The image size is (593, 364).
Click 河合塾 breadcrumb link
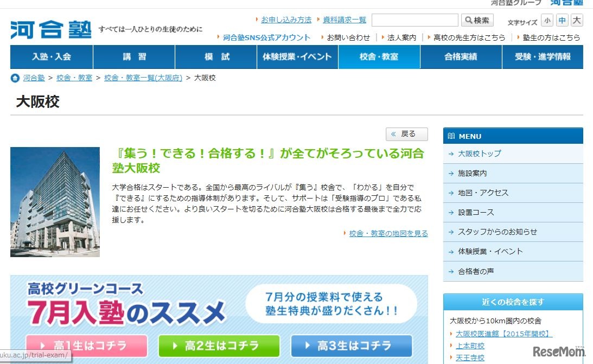tap(34, 78)
